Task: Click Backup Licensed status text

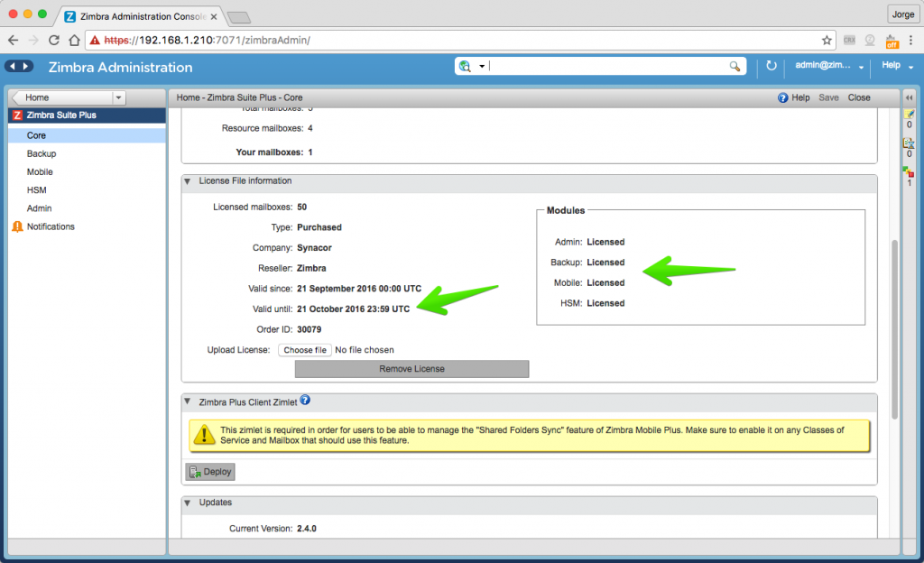Action: [605, 263]
